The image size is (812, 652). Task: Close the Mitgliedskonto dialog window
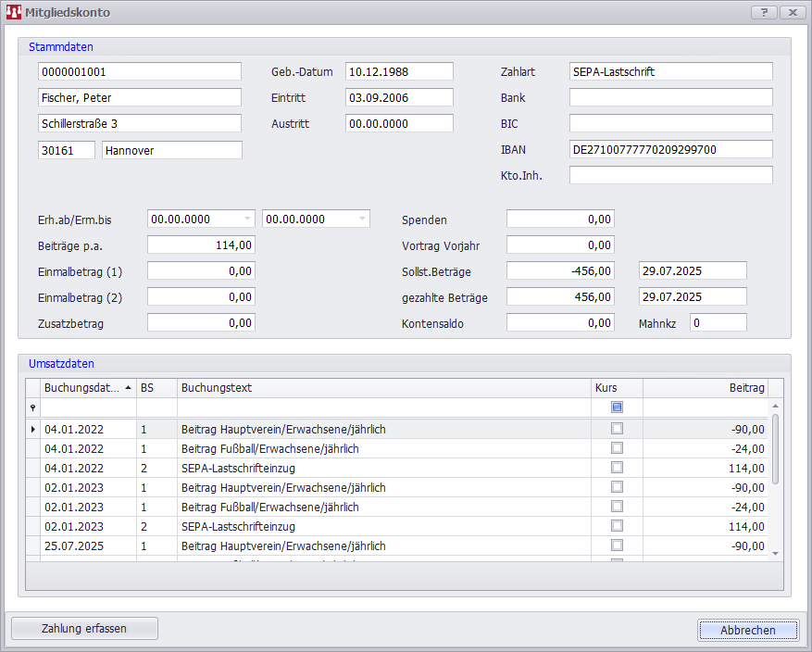792,13
